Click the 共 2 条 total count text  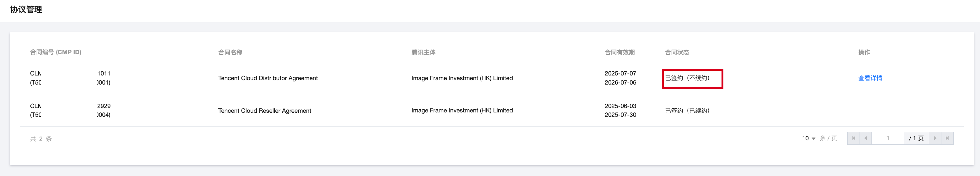tap(41, 139)
